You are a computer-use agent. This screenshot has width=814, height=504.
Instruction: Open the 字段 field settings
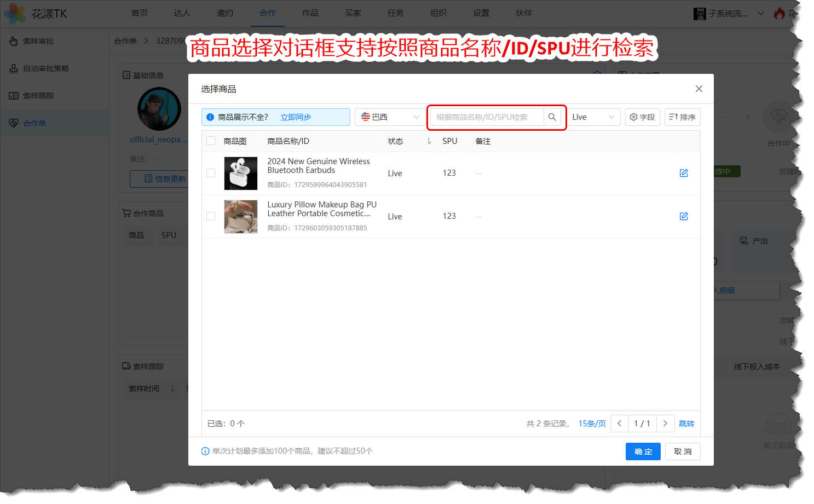(642, 117)
